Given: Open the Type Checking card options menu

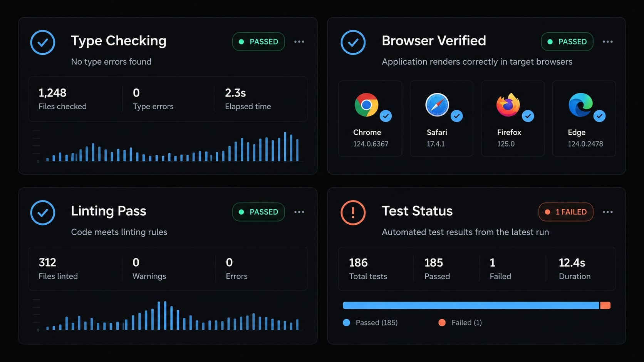Looking at the screenshot, I should [299, 42].
